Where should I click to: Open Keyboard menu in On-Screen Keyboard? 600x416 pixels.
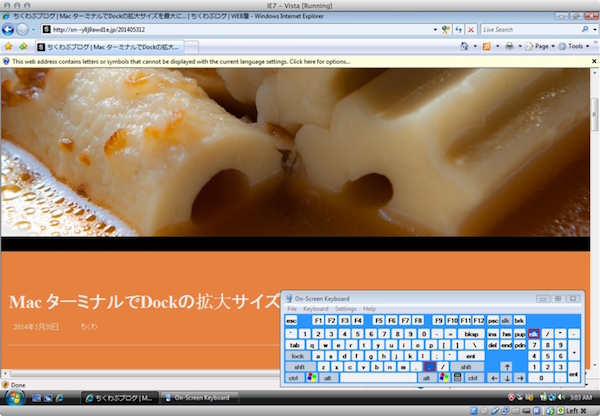[316, 309]
